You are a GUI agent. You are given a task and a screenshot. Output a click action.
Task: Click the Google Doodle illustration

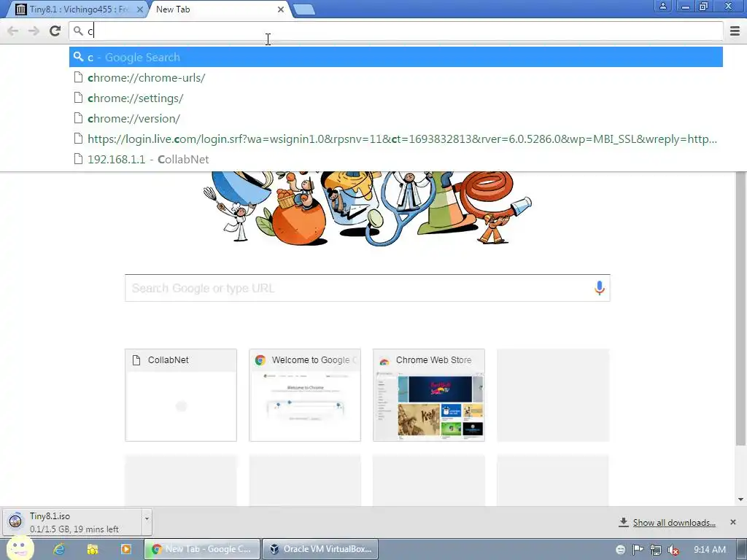coord(367,208)
